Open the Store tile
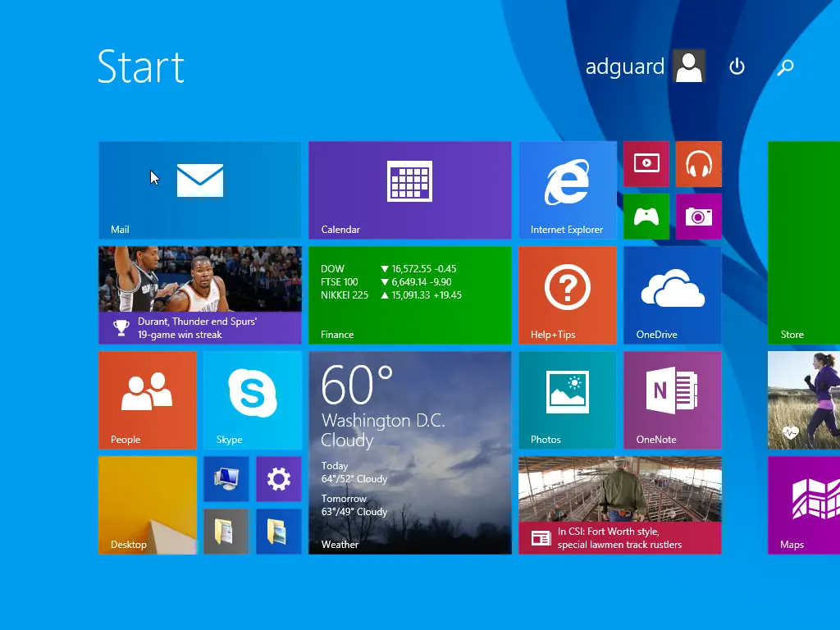This screenshot has height=630, width=840. tap(804, 242)
